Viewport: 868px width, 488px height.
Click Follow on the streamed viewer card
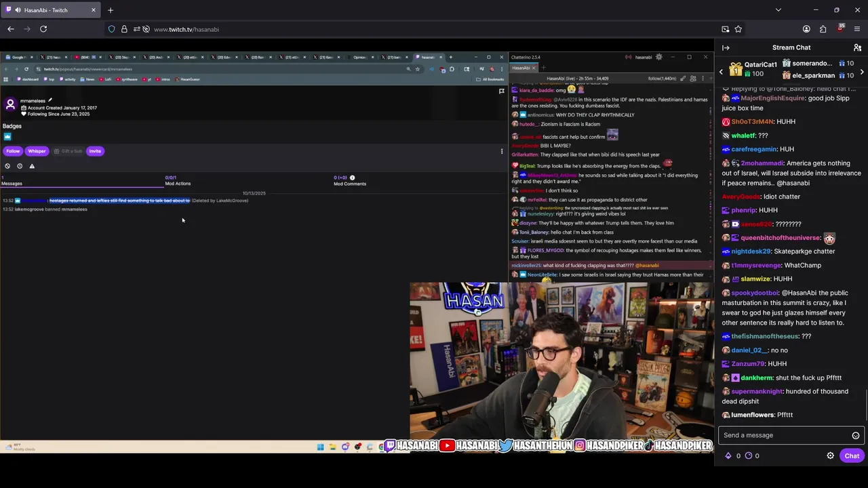coord(13,151)
